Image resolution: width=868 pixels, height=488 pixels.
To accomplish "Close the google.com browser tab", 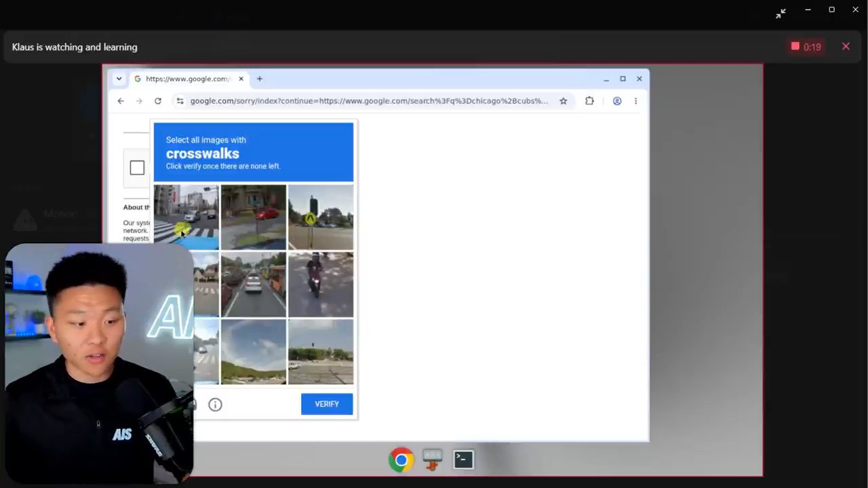I will coord(241,79).
